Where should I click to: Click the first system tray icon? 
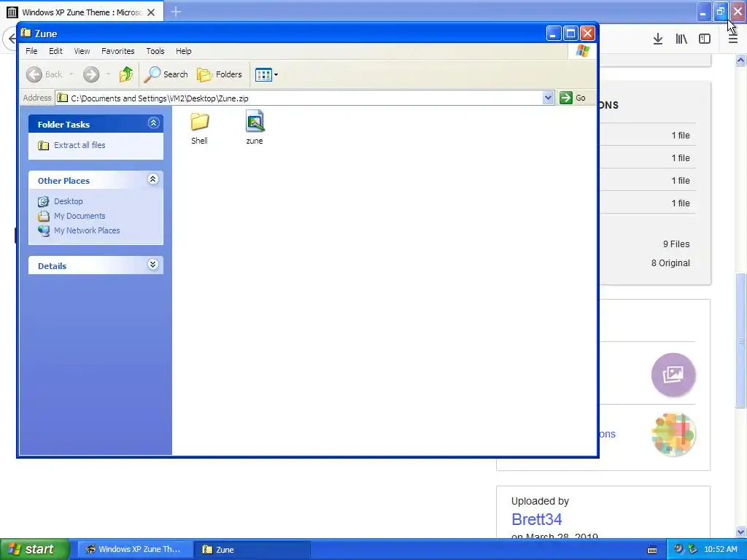(678, 549)
